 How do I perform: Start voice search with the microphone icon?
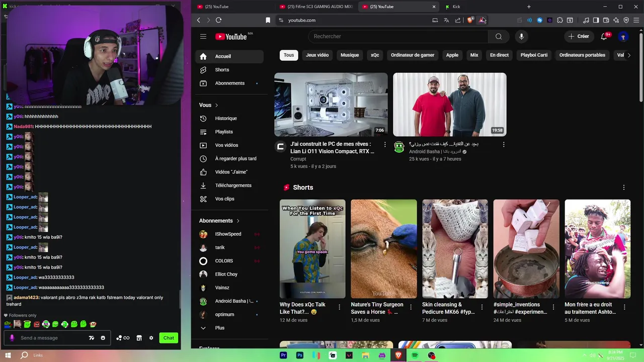(521, 36)
